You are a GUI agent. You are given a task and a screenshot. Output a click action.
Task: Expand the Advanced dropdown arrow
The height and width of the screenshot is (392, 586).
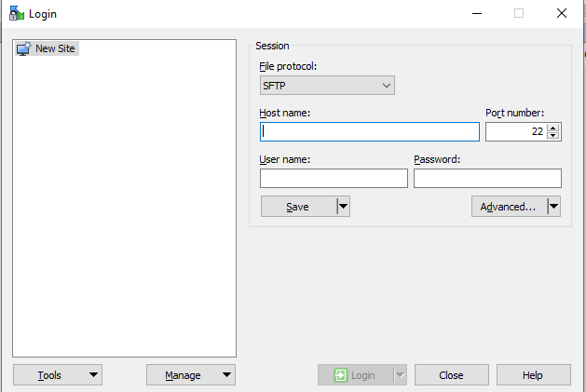coord(554,207)
